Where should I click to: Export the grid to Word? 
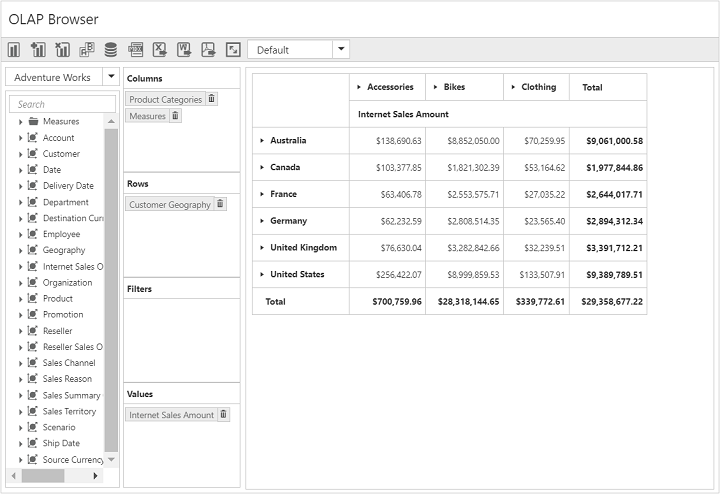tap(184, 50)
